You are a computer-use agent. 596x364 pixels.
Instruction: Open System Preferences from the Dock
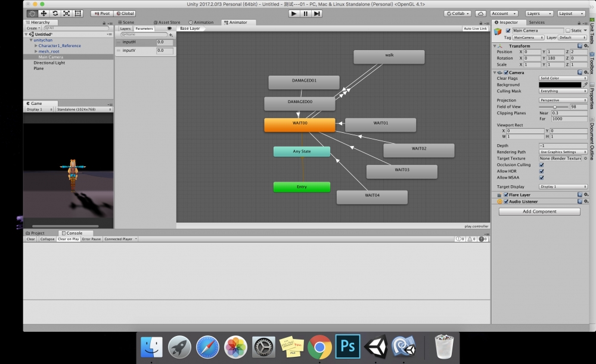coord(263,347)
